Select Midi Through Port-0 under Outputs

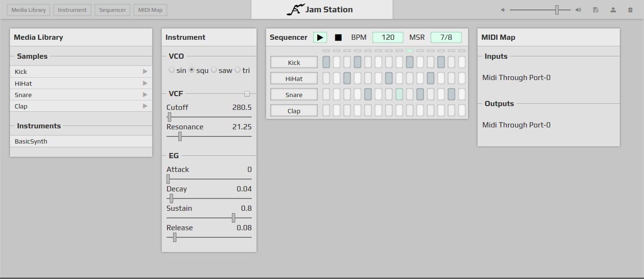pyautogui.click(x=516, y=125)
